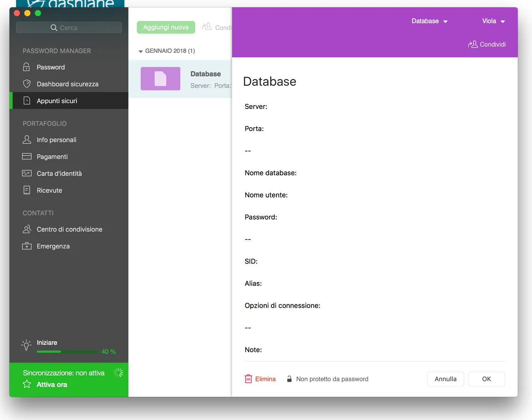Click Sincronizzazione: non attiva status

click(64, 373)
